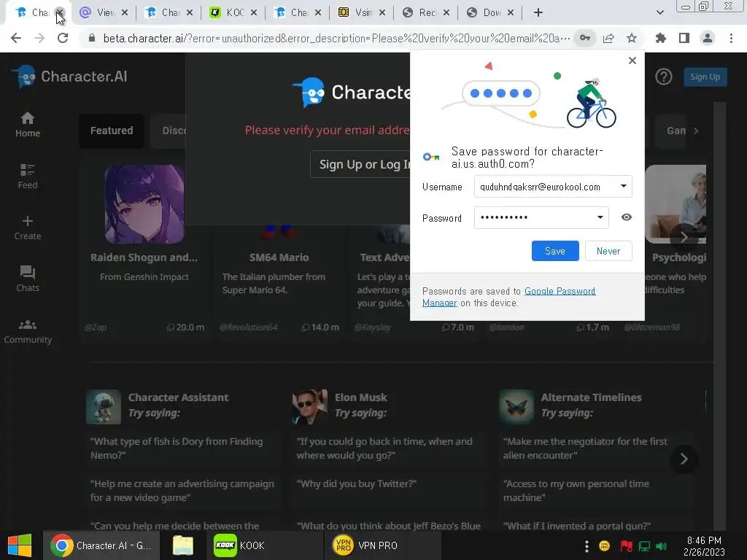Screen dimensions: 747x560
Task: Show password with the eye icon
Action: click(627, 217)
